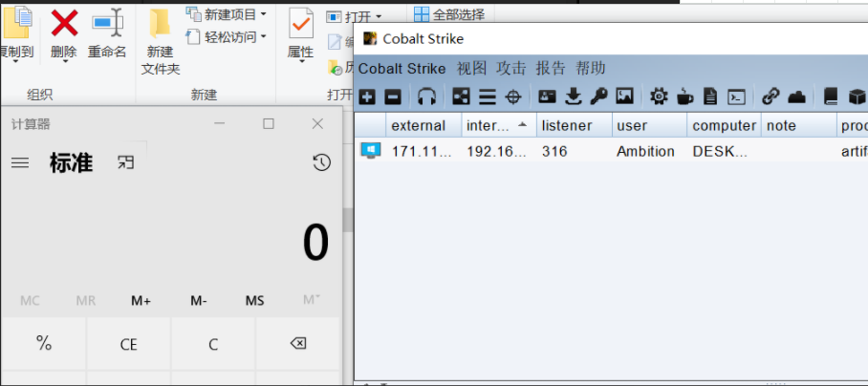Click the computer cell DESK...
Screen dimensions: 868x386
(x=720, y=152)
